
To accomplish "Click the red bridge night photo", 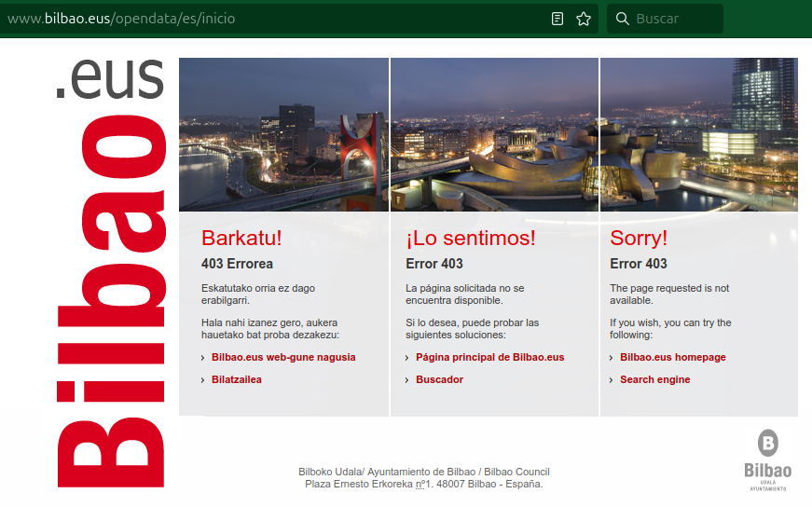I will coord(283,135).
